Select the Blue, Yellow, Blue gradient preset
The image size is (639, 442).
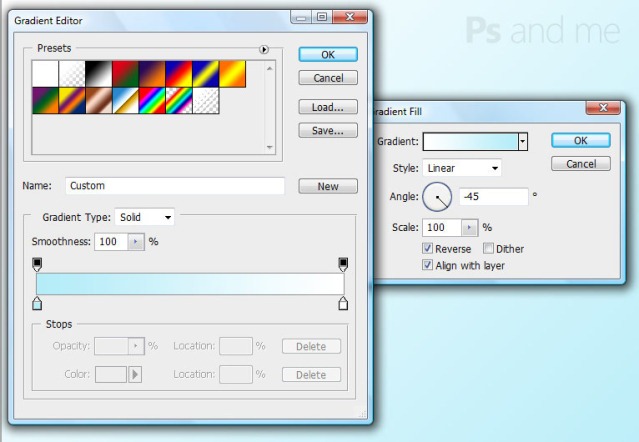click(205, 74)
